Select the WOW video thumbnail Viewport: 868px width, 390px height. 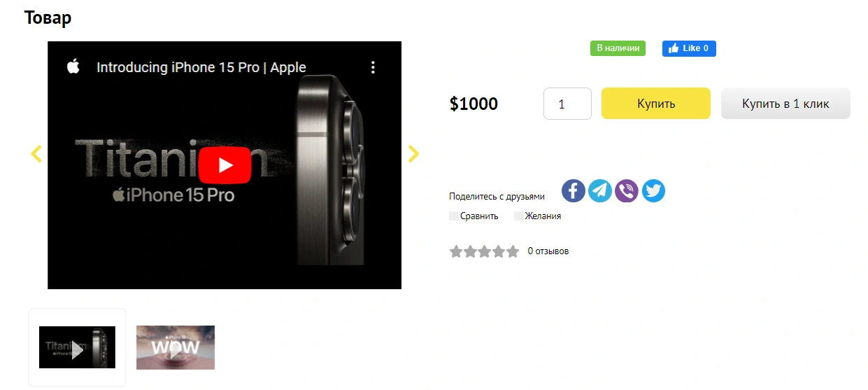click(x=176, y=347)
